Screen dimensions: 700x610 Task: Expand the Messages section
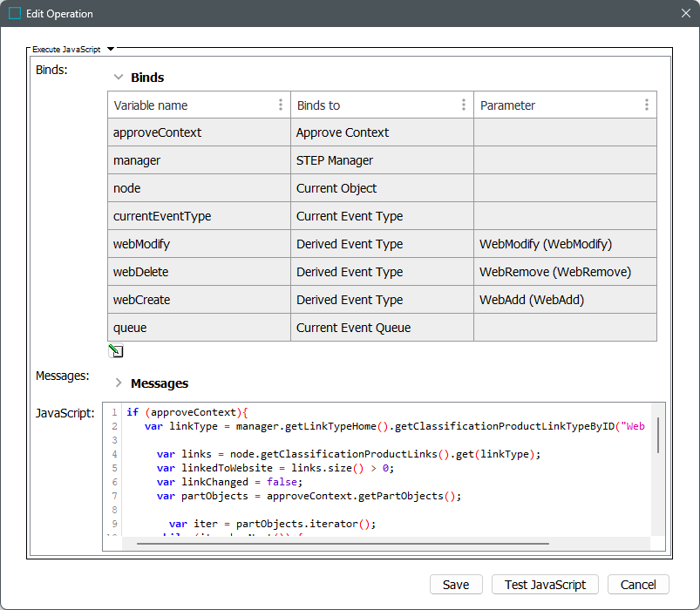pyautogui.click(x=119, y=383)
